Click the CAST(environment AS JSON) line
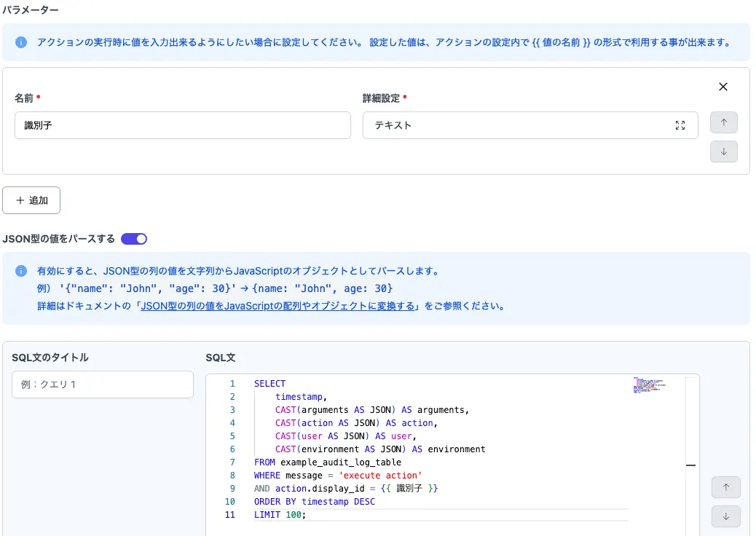Image resolution: width=756 pixels, height=536 pixels. (x=380, y=449)
